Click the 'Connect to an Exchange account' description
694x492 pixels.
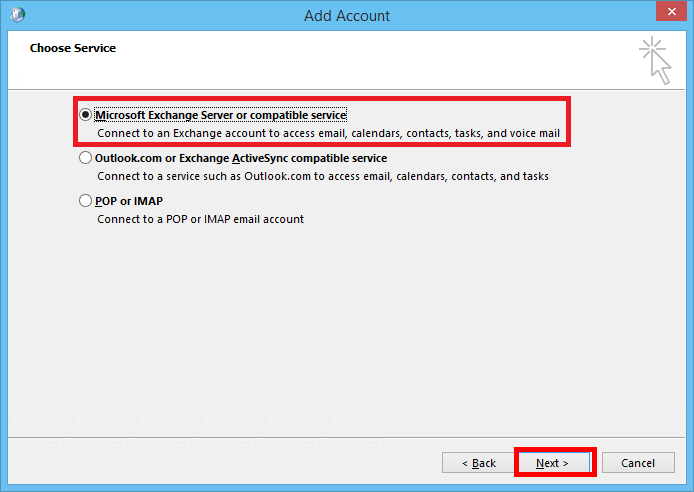tap(328, 134)
